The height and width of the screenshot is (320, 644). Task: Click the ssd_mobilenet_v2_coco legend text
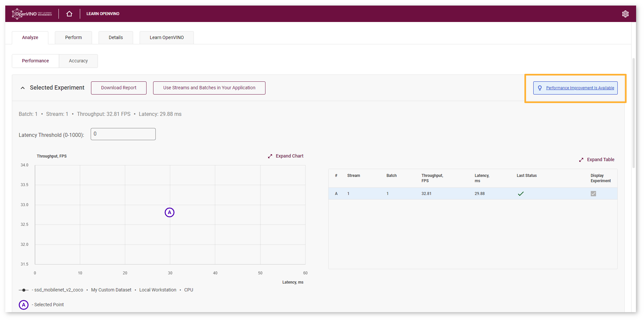click(59, 290)
